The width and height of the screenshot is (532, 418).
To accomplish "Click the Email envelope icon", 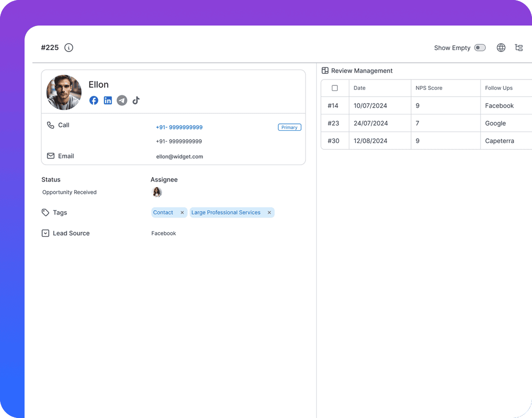I will pos(51,156).
